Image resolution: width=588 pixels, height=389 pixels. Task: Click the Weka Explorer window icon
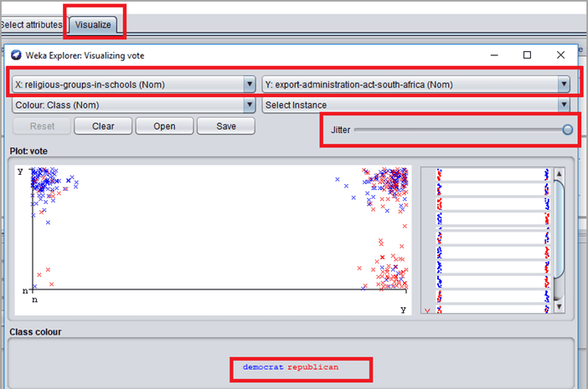pos(16,55)
